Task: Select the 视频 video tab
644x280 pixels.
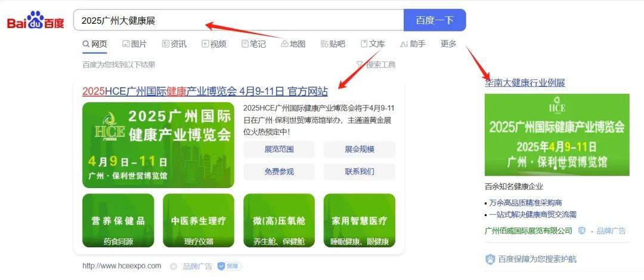Action: point(214,44)
